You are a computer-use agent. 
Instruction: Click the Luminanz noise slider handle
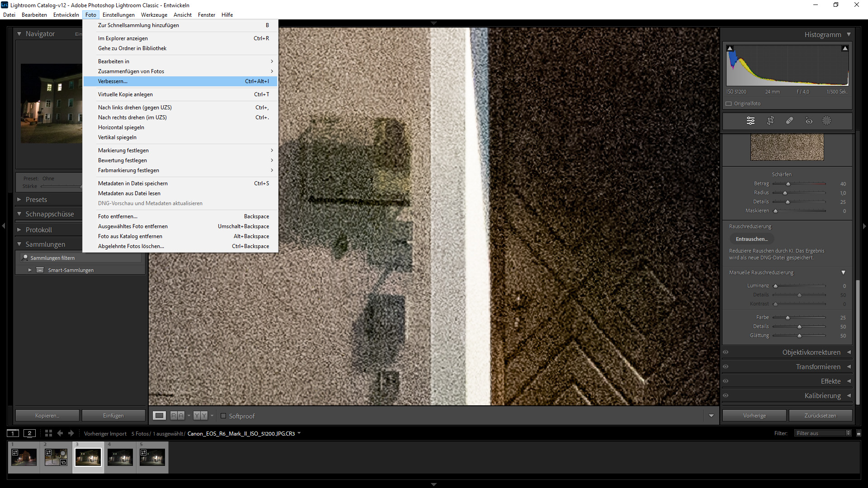[x=775, y=286]
